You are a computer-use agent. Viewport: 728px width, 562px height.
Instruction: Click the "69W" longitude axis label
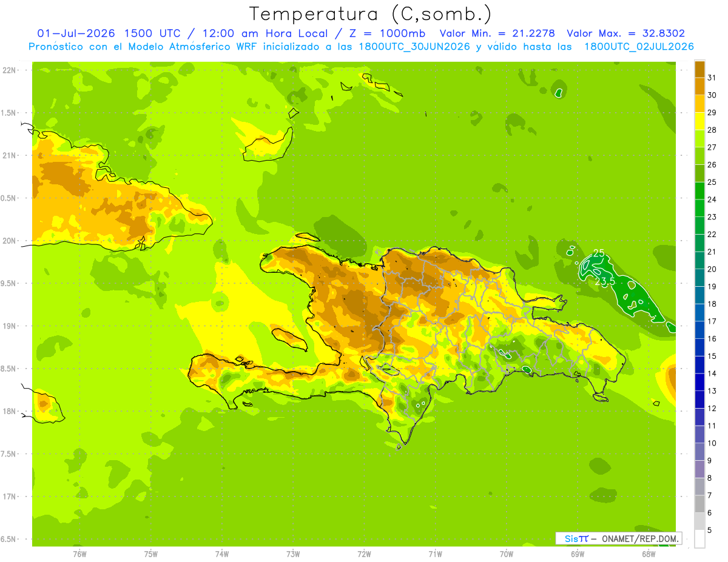pos(578,554)
